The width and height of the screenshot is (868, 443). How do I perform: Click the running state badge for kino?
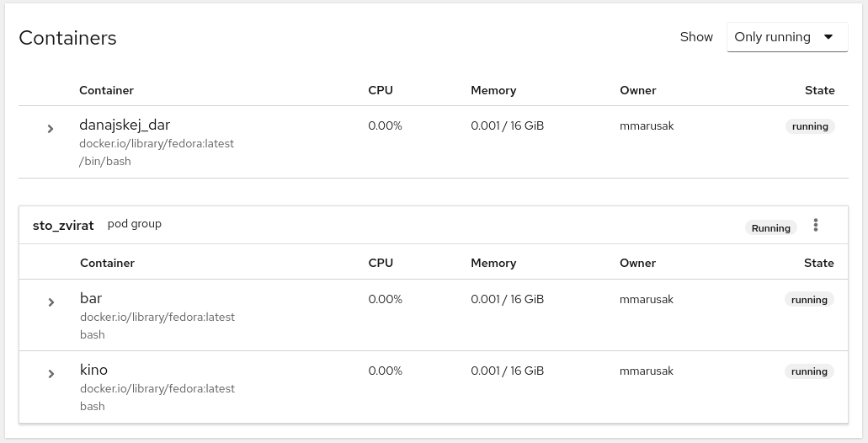click(809, 371)
